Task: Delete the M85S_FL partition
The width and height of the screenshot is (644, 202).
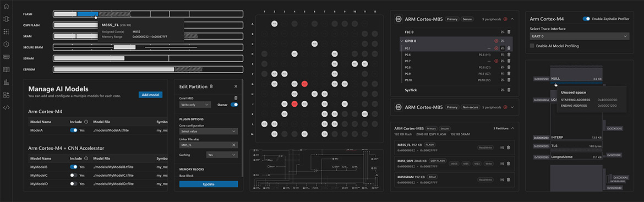Action: click(509, 148)
